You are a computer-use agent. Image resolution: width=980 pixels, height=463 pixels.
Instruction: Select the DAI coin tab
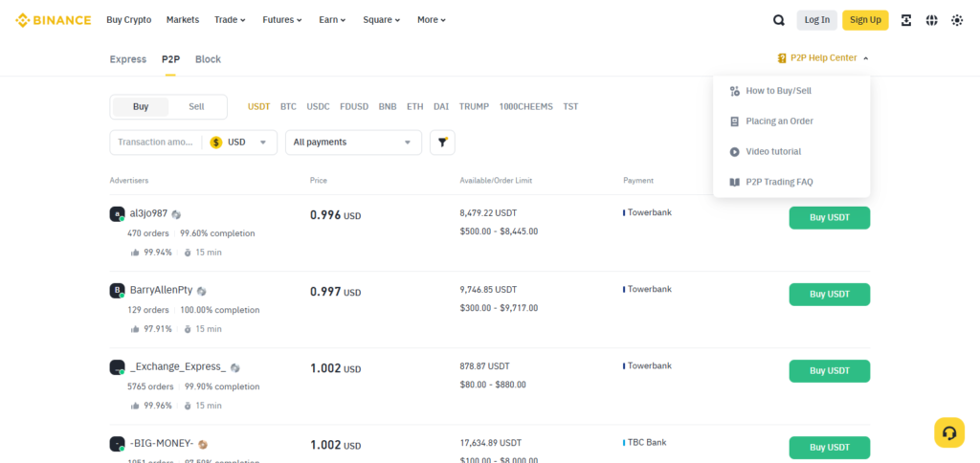(441, 107)
